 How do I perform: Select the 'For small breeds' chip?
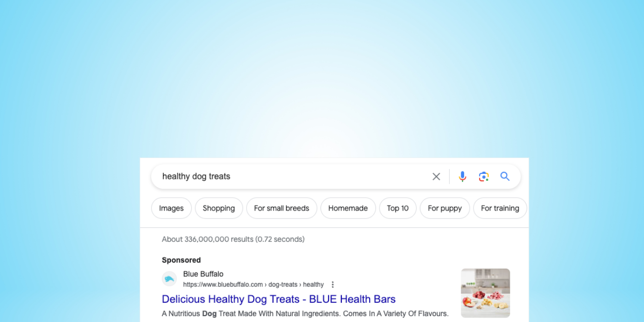281,208
